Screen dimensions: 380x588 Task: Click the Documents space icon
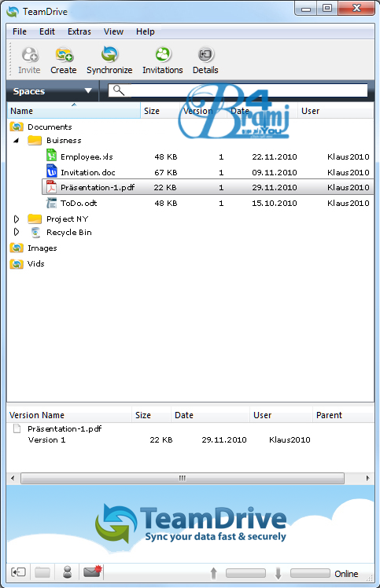17,127
